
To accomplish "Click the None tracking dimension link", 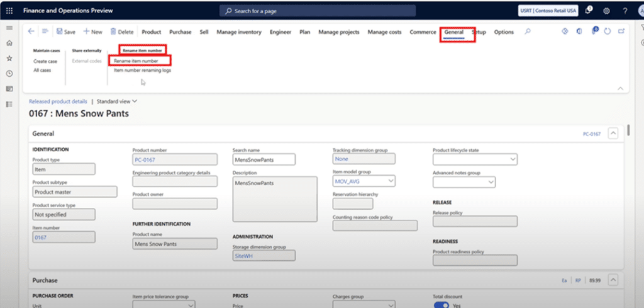I will click(341, 159).
